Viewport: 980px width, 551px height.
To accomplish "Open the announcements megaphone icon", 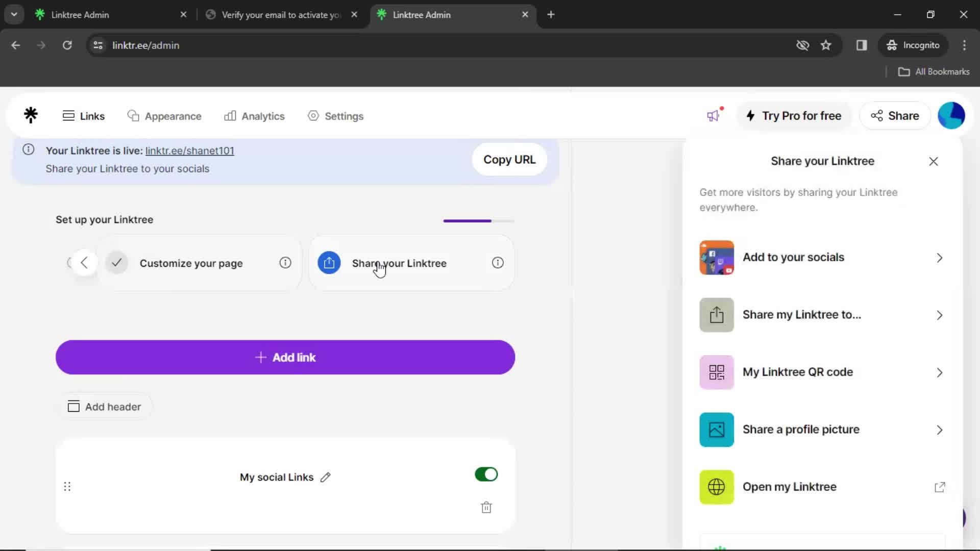I will [x=714, y=116].
